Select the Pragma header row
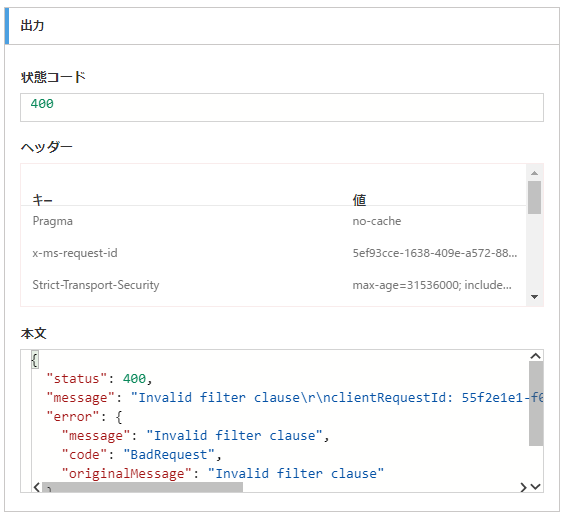Viewport: 567px width, 518px height. (x=273, y=221)
